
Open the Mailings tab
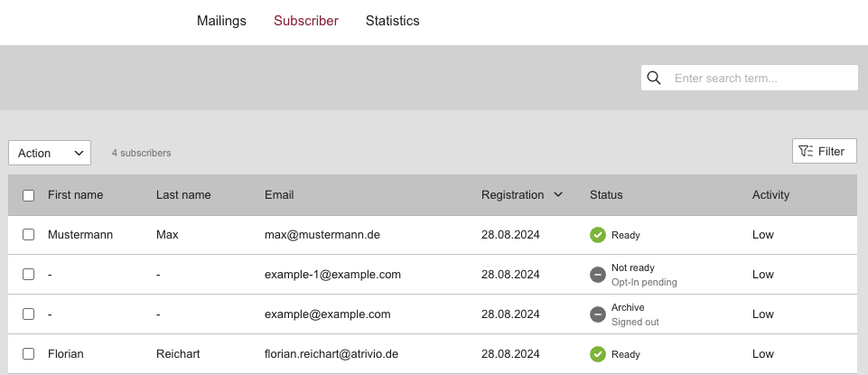pos(221,21)
